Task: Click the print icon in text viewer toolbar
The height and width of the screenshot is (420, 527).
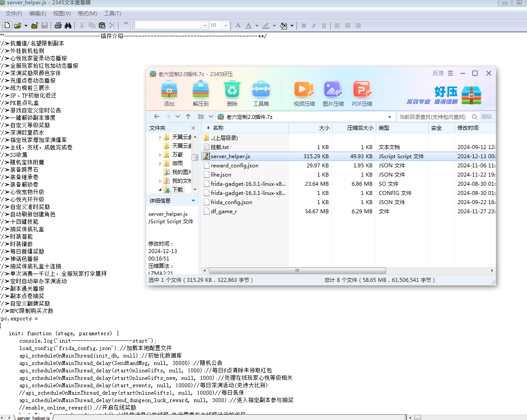Action: 58,25
